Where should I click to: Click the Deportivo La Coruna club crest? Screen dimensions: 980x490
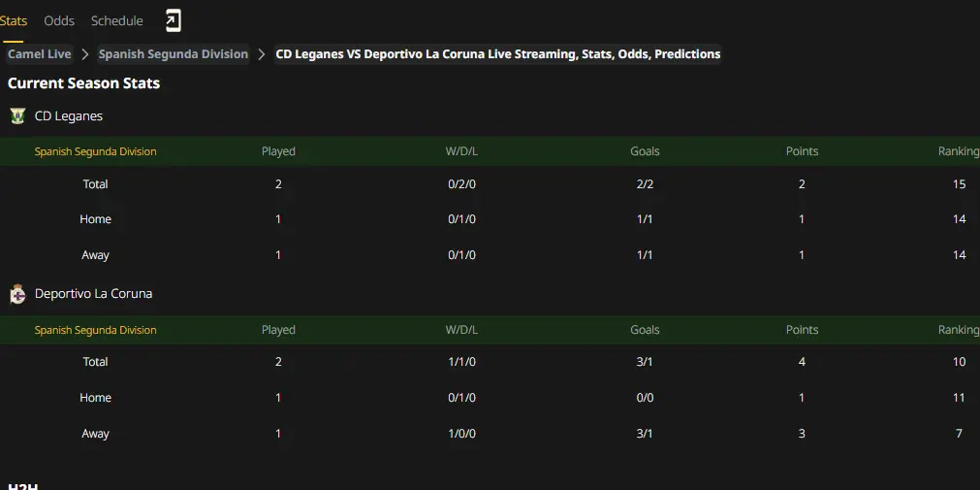[17, 293]
